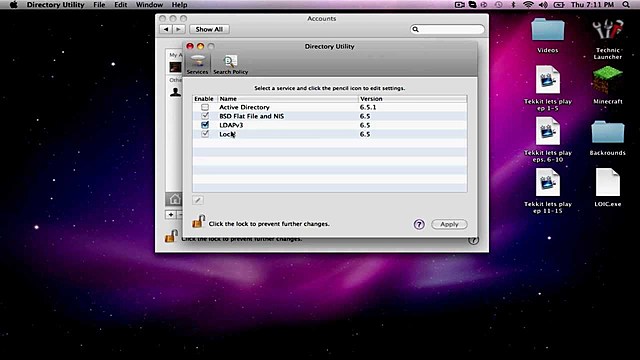Open Directory Utility help question mark
Viewport: 640px width, 360px height.
pyautogui.click(x=419, y=224)
